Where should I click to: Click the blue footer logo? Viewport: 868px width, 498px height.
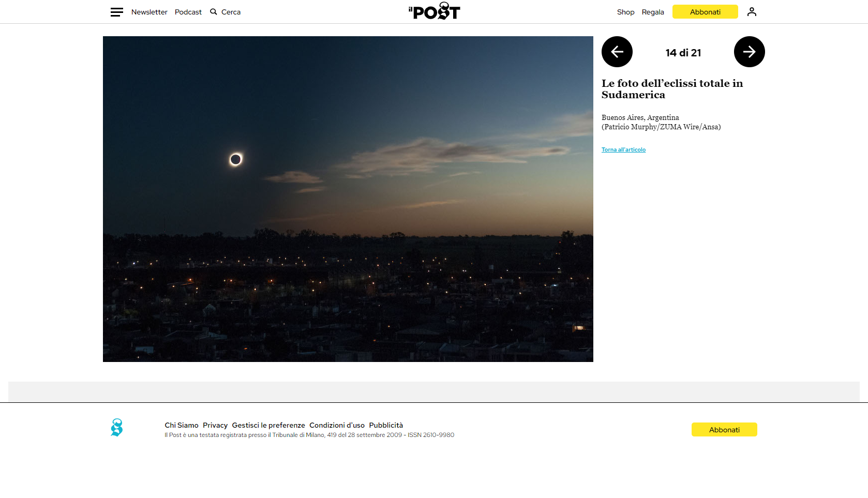point(117,428)
